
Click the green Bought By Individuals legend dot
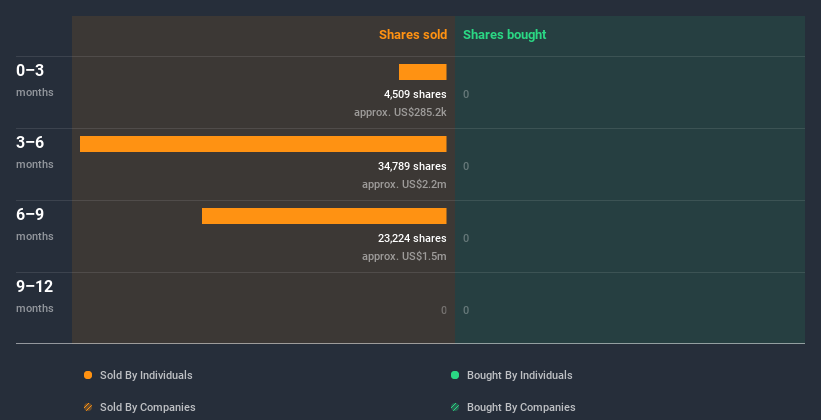[455, 375]
